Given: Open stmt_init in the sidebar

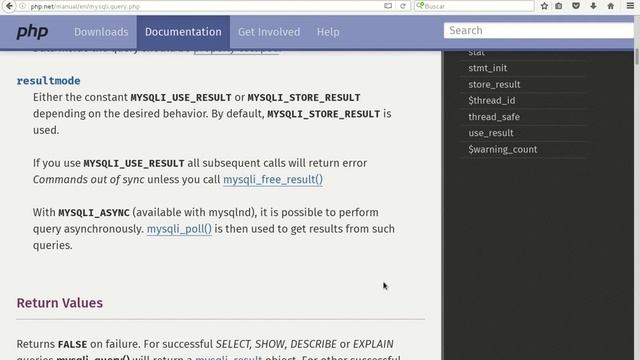Looking at the screenshot, I should pyautogui.click(x=488, y=68).
